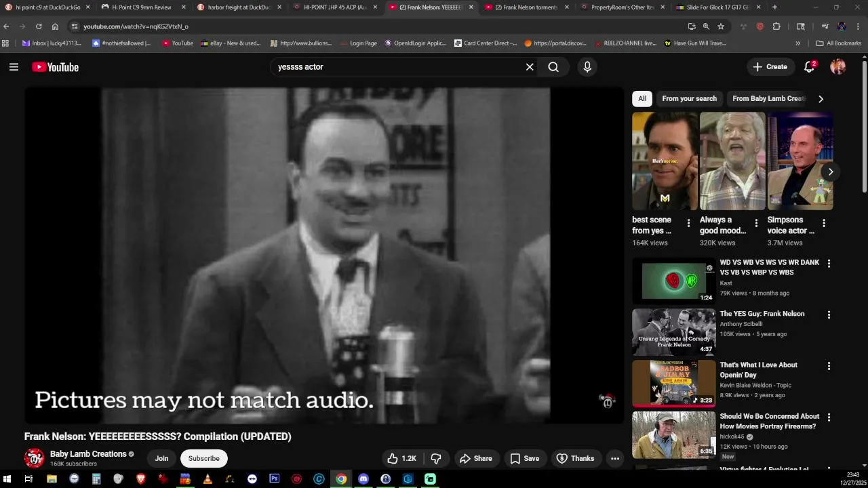Open VLC media player from taskbar
868x488 pixels.
coord(208,479)
